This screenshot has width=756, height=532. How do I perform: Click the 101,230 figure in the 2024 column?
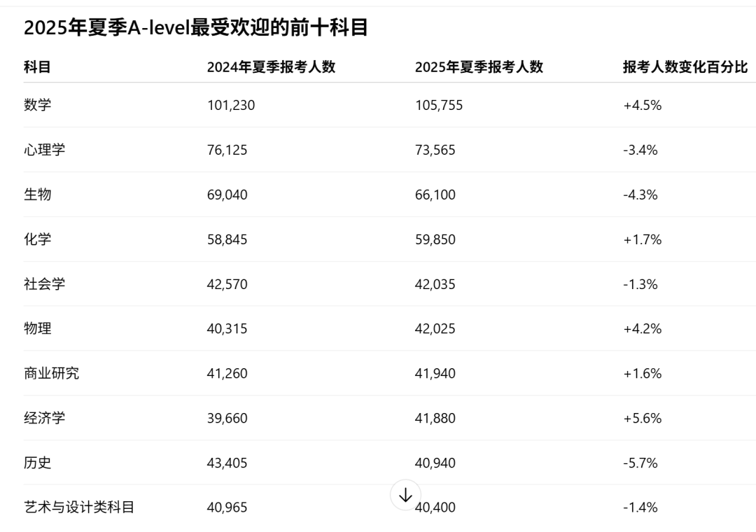pos(231,105)
